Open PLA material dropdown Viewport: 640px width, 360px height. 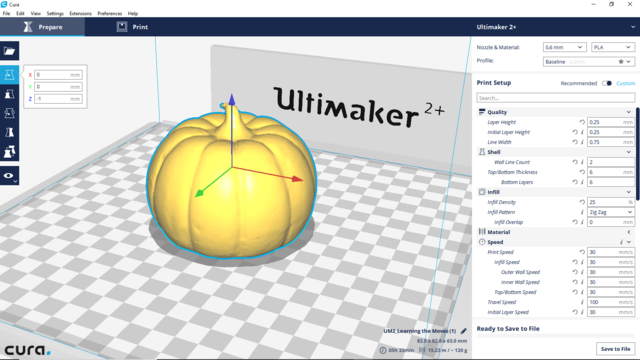(613, 47)
